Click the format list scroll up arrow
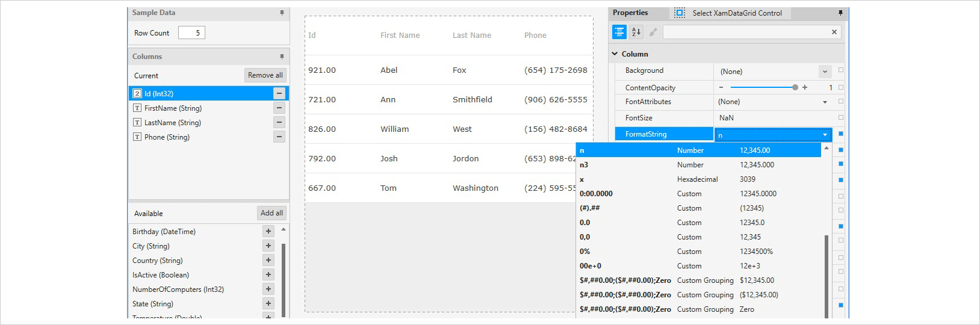 [x=826, y=148]
